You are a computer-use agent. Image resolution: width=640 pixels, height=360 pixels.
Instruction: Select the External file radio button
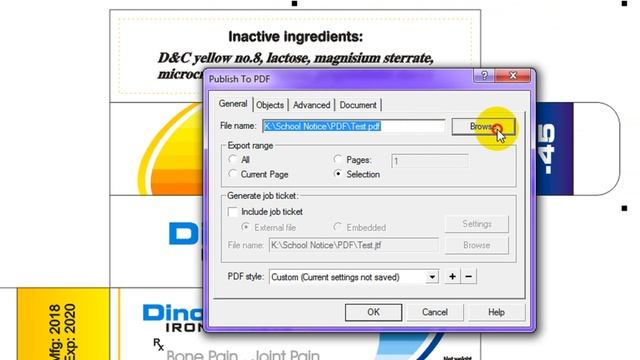point(245,227)
